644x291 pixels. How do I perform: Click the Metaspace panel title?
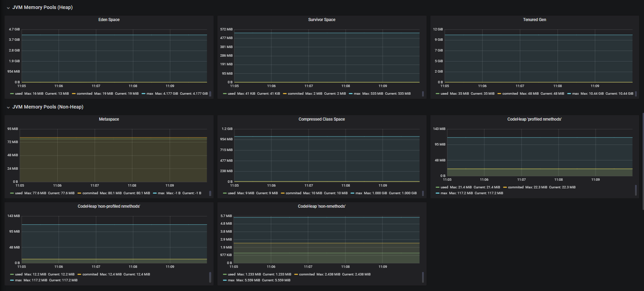[109, 119]
